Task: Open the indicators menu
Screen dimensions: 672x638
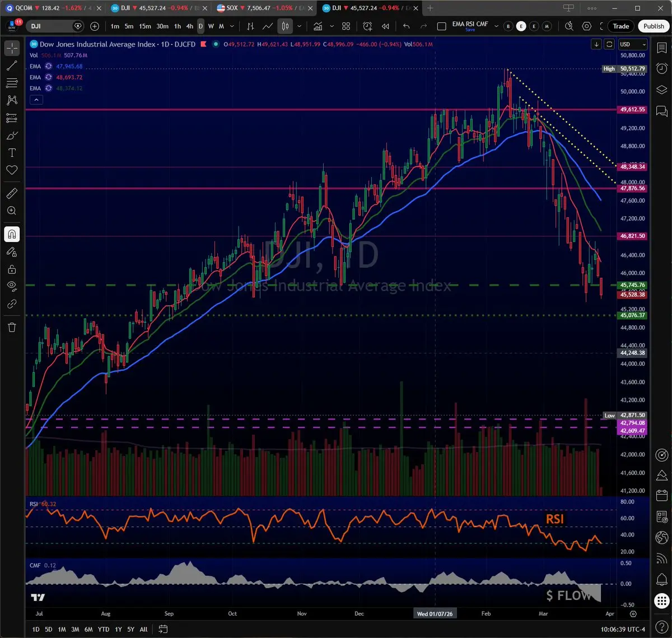Action: pos(318,26)
